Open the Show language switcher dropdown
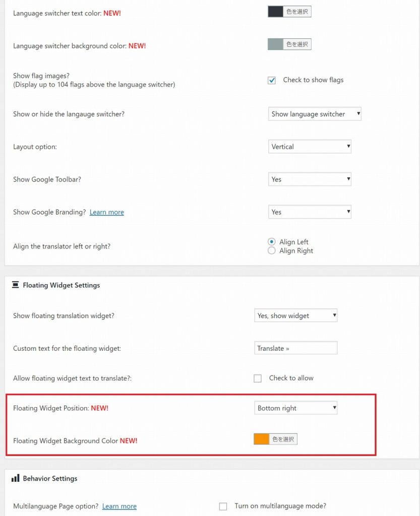420x516 pixels. [315, 114]
